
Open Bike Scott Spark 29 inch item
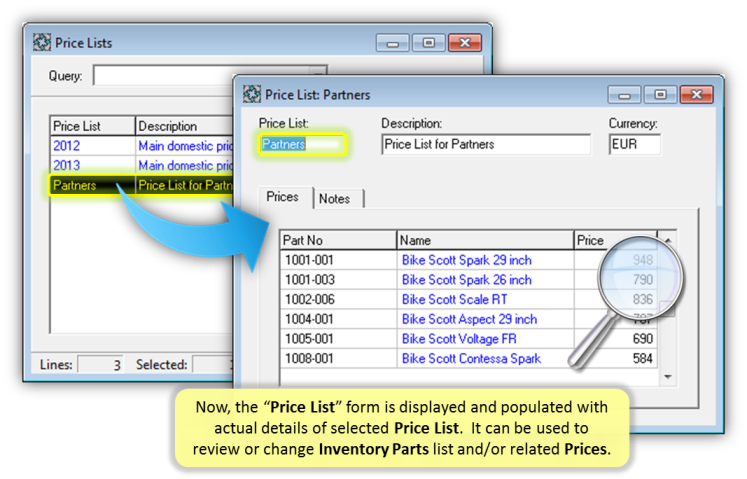click(466, 260)
